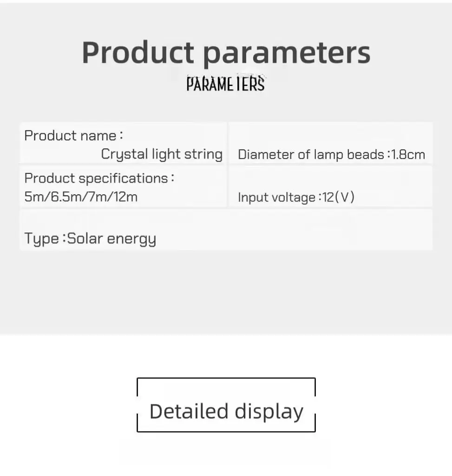Image resolution: width=452 pixels, height=476 pixels.
Task: Click the Detailed display box
Action: click(x=226, y=405)
